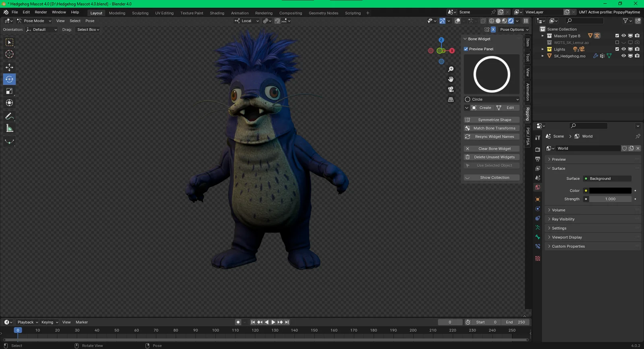Click Delete Unused Widgets button

491,157
